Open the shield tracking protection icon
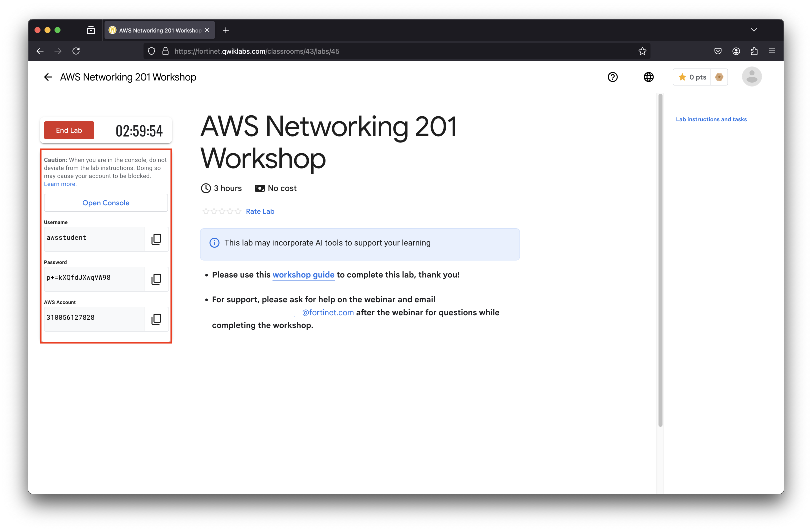Screen dimensions: 812x531 (x=151, y=51)
